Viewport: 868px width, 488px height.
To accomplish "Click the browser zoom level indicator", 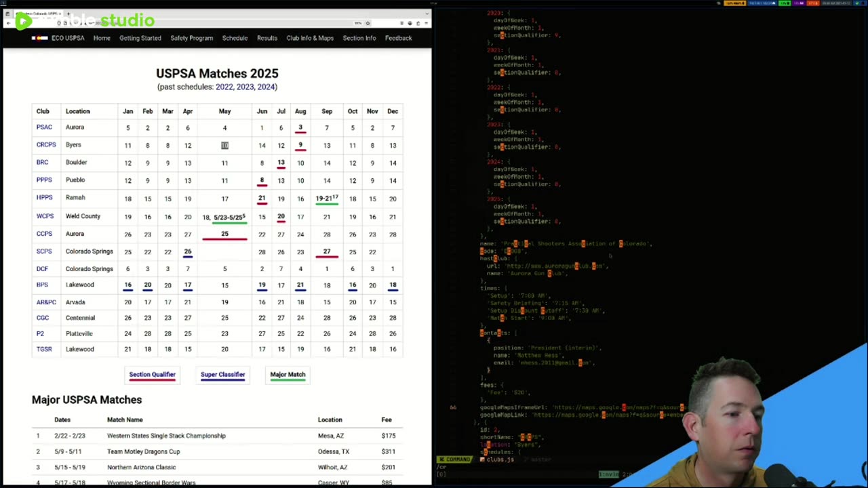I will pyautogui.click(x=358, y=23).
